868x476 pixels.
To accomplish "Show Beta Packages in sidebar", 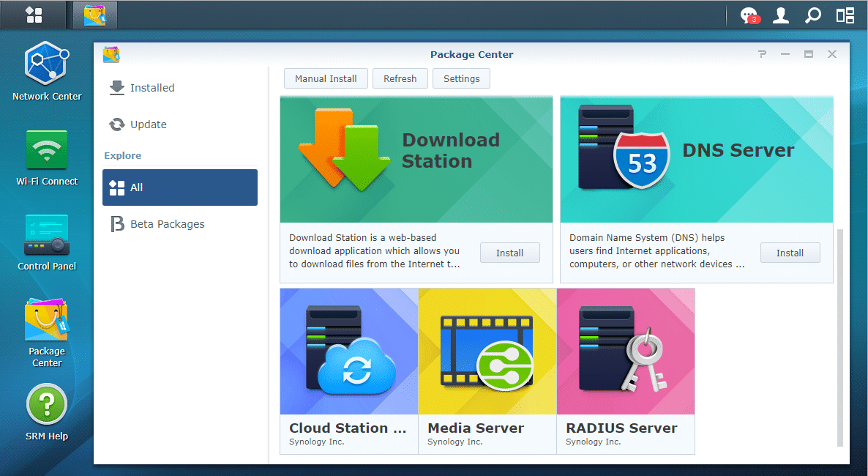I will 167,224.
